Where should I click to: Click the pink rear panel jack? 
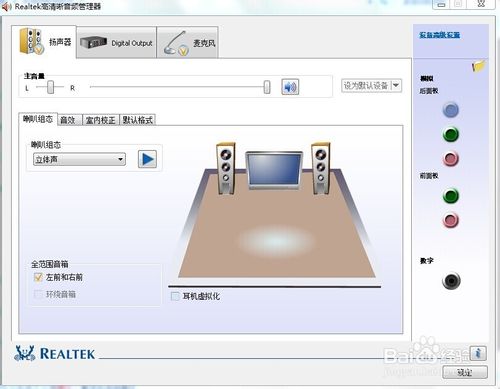point(451,159)
